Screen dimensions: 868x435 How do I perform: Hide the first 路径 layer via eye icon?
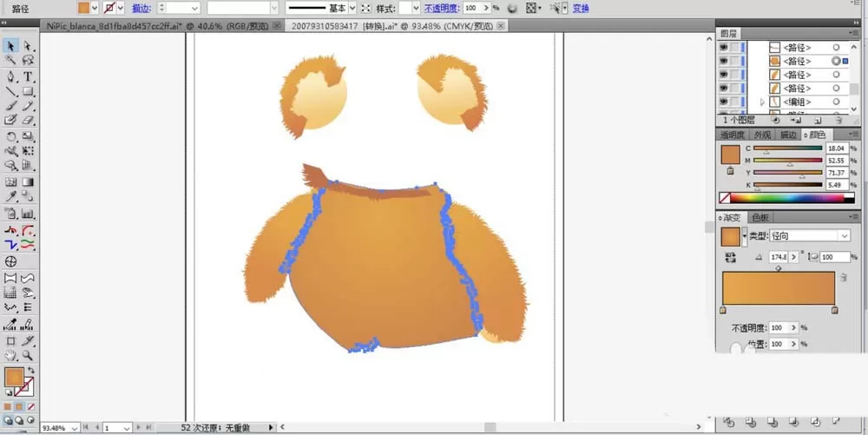(x=724, y=48)
